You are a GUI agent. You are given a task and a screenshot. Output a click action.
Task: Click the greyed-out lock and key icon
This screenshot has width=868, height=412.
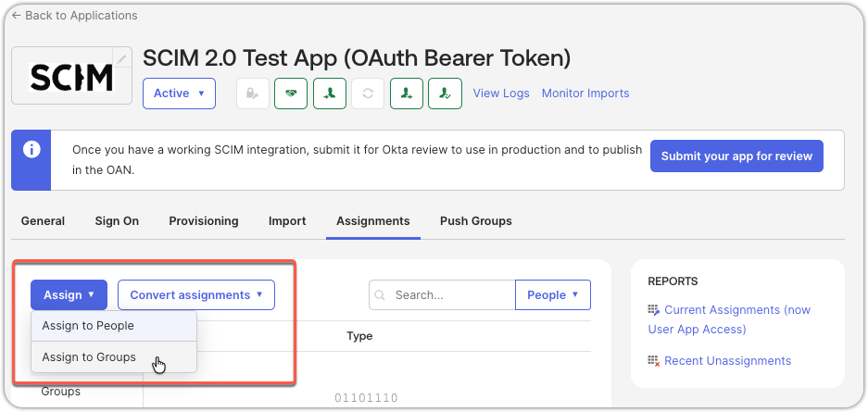pyautogui.click(x=253, y=94)
